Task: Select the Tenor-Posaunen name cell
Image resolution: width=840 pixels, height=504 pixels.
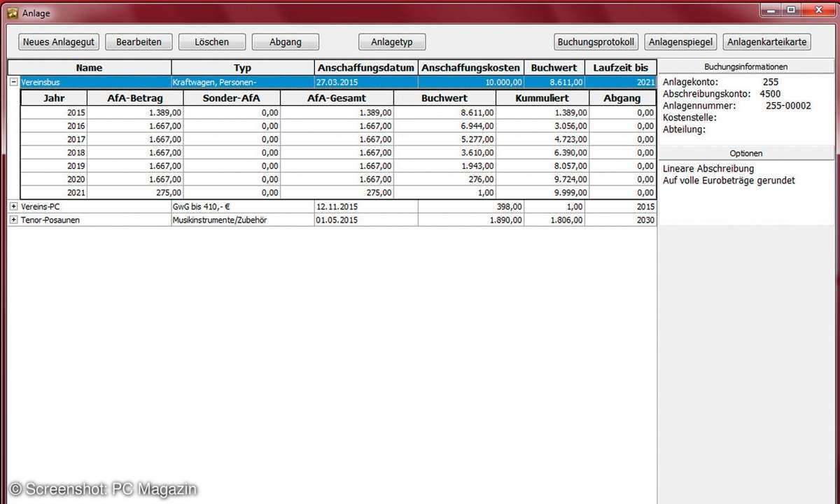Action: tap(95, 220)
